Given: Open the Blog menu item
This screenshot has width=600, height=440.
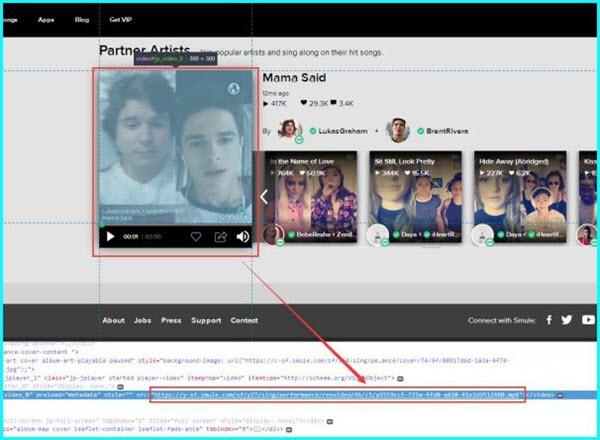Looking at the screenshot, I should pos(82,20).
